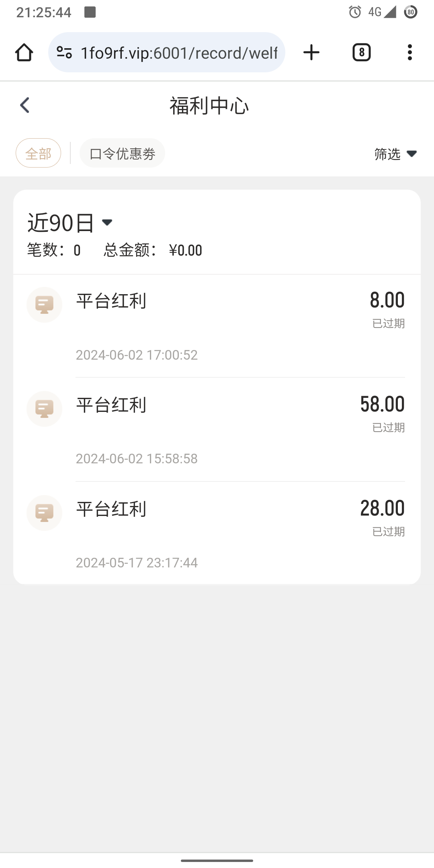The width and height of the screenshot is (434, 868).
Task: Tap the alarm icon in status bar
Action: [x=355, y=12]
